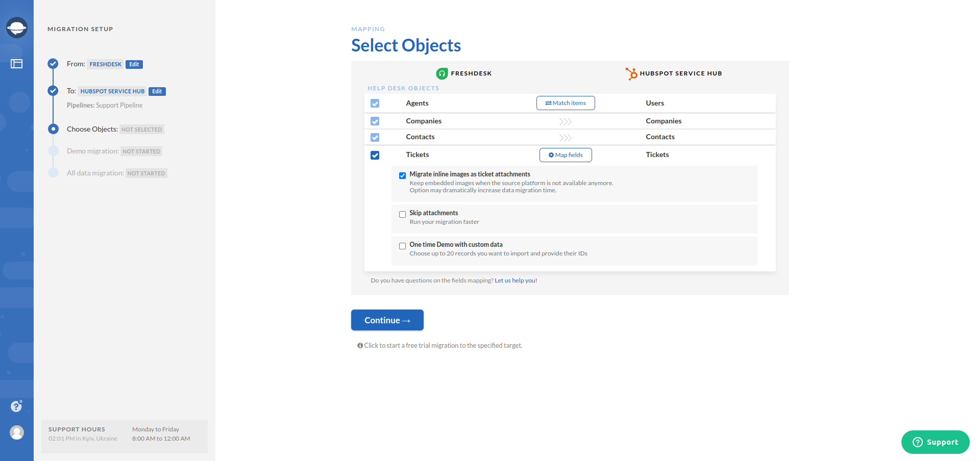
Task: Open the Let us help you link
Action: click(516, 280)
